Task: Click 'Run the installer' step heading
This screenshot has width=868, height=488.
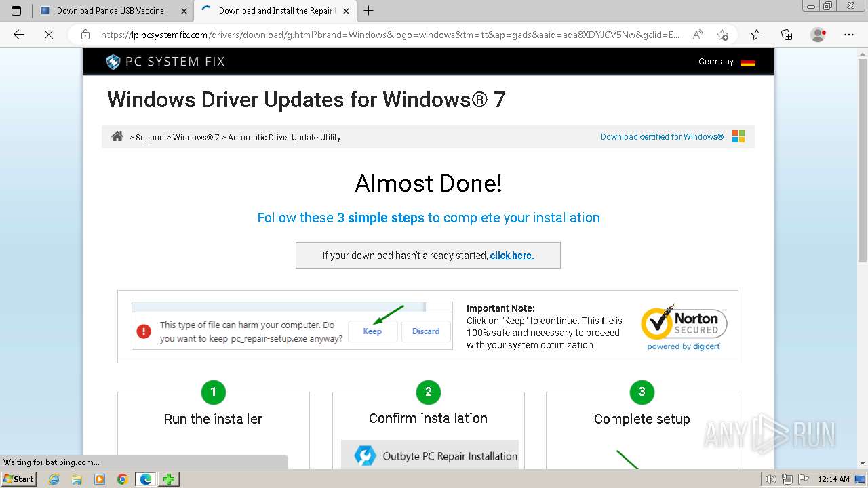Action: (x=213, y=419)
